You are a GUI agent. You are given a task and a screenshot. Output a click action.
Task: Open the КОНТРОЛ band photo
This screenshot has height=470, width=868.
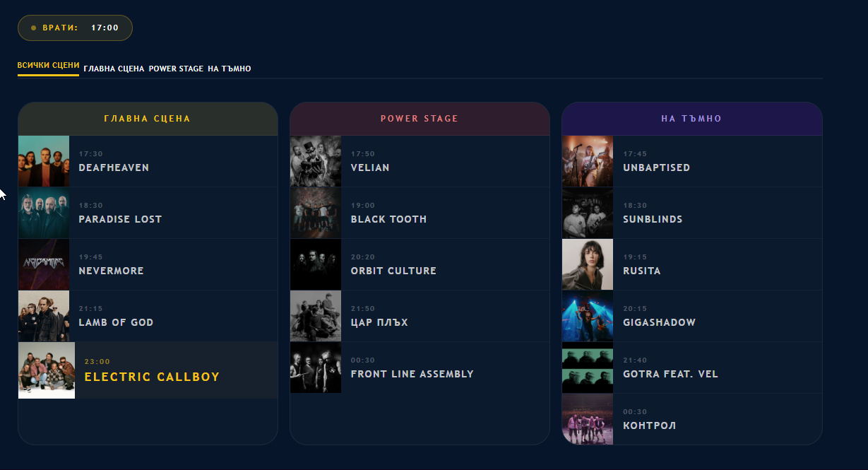point(588,419)
